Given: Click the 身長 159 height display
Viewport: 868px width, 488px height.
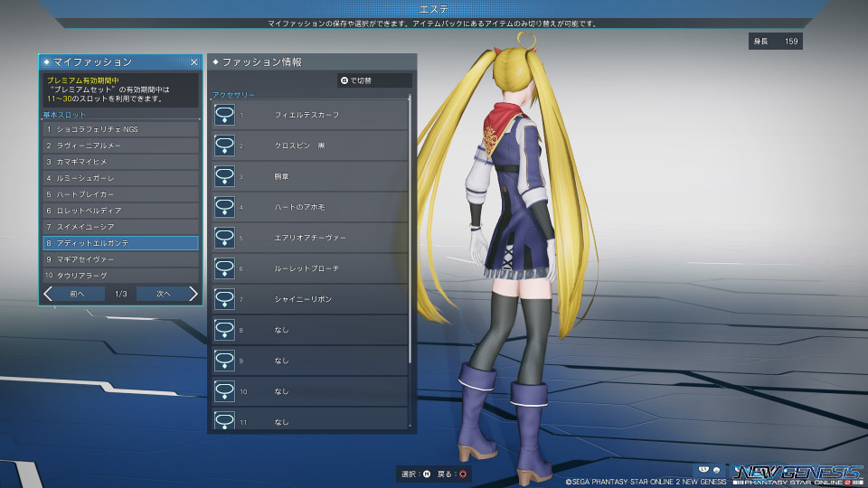Looking at the screenshot, I should (x=776, y=41).
